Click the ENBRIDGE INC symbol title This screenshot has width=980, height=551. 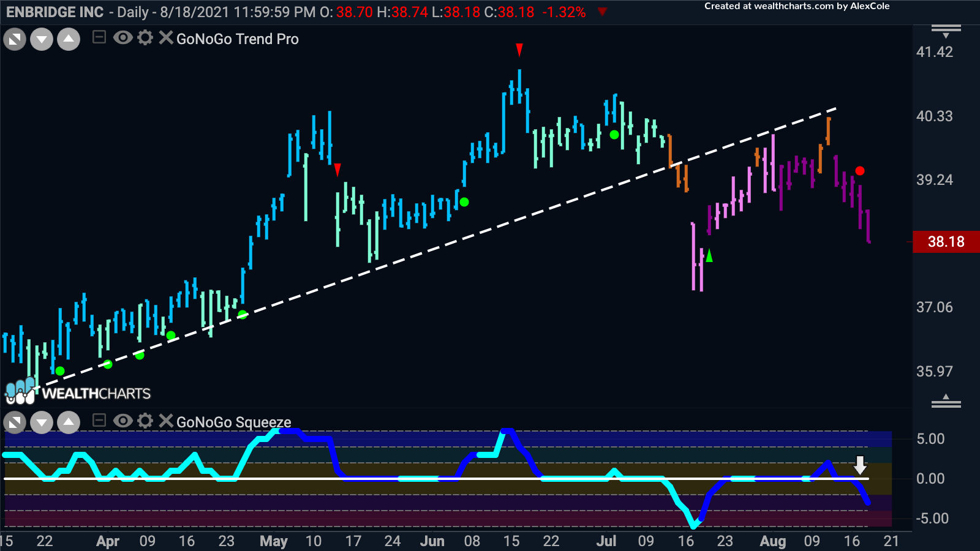(x=55, y=12)
